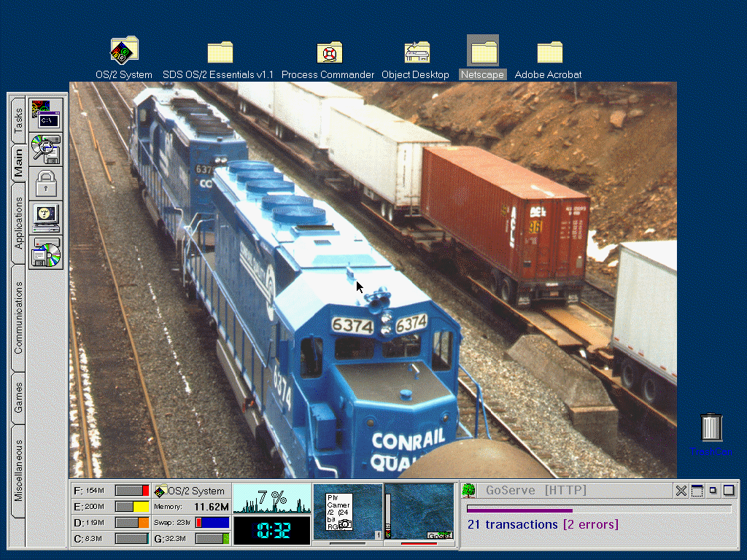Select the Netscape folder icon
The image size is (747, 560).
[483, 50]
